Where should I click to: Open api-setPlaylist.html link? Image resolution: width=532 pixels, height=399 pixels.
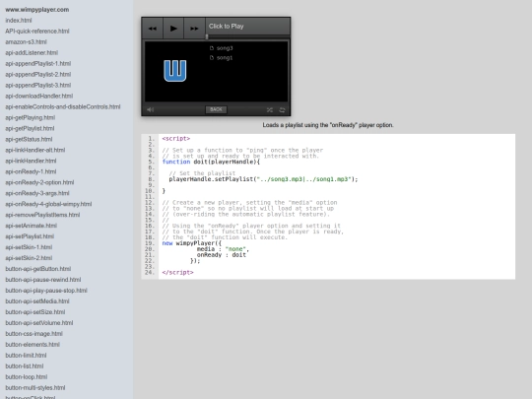click(x=30, y=236)
